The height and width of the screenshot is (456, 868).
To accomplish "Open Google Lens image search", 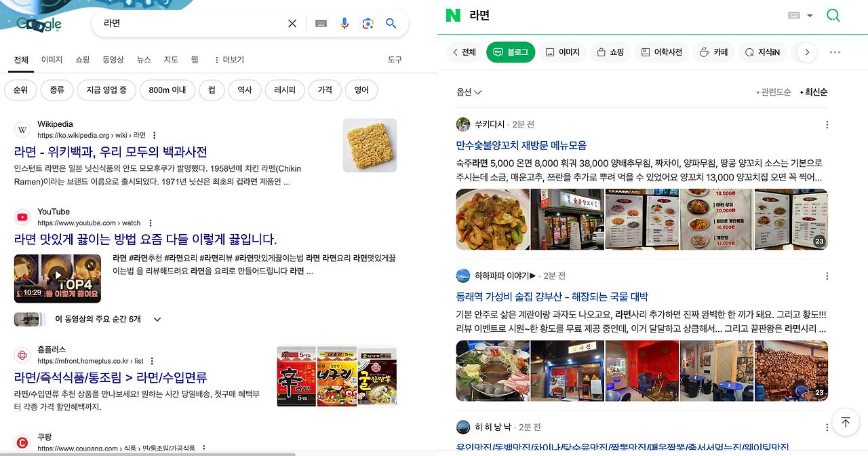I will pos(368,24).
